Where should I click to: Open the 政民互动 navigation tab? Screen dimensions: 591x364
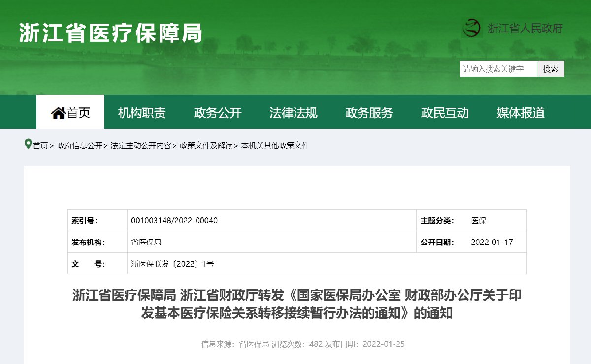tap(445, 113)
